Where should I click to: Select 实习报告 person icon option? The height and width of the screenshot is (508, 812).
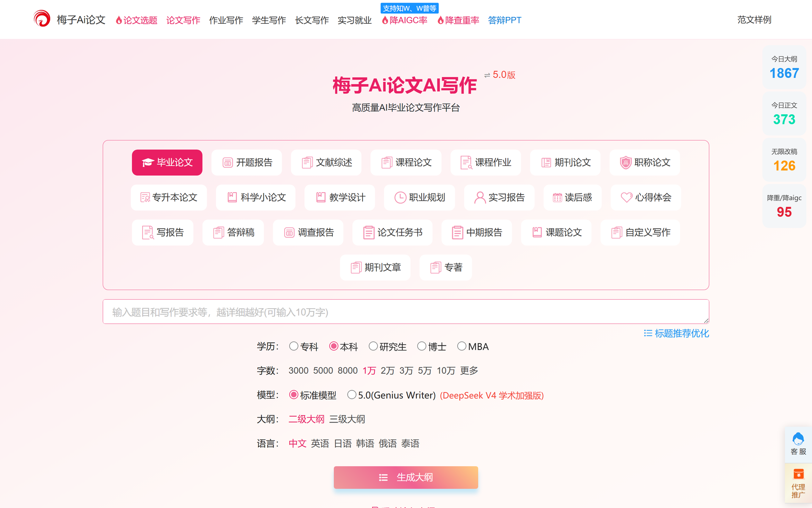pos(499,197)
